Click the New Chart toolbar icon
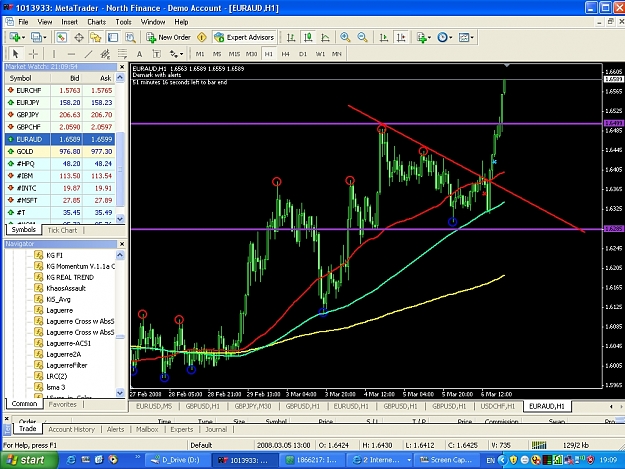Image resolution: width=625 pixels, height=469 pixels. coord(16,37)
